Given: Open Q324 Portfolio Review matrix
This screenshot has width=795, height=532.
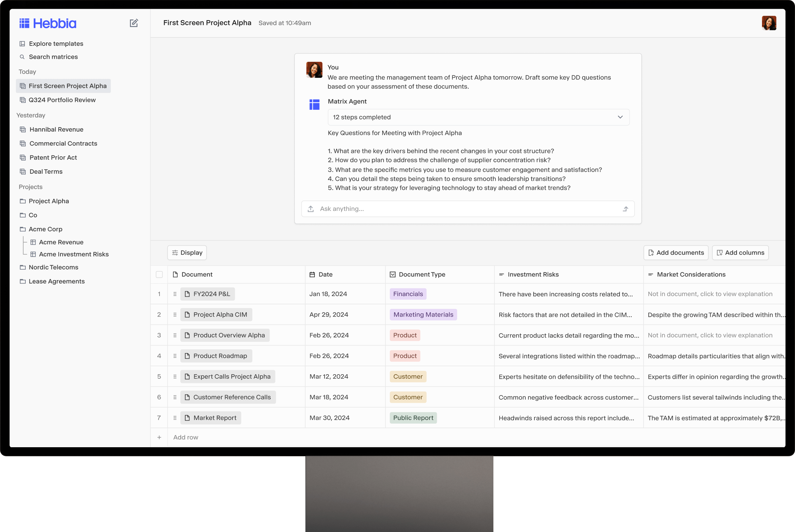Looking at the screenshot, I should point(58,100).
